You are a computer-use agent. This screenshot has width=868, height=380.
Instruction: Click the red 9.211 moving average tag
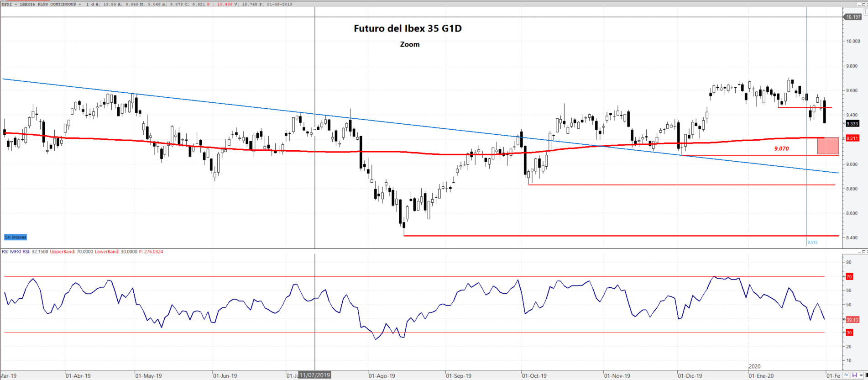[x=852, y=138]
